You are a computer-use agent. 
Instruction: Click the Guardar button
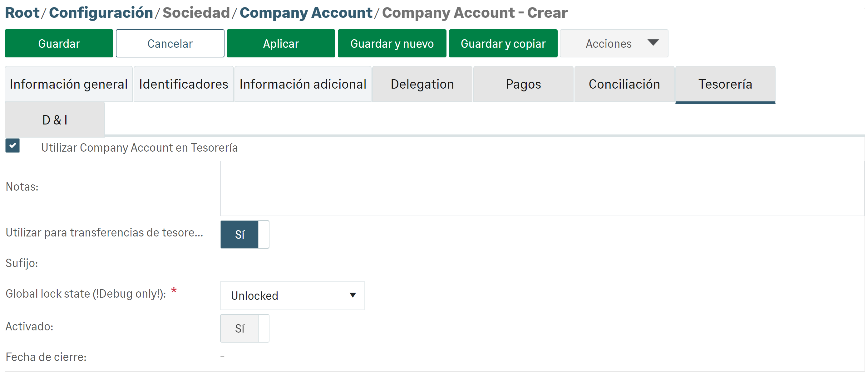pos(59,43)
